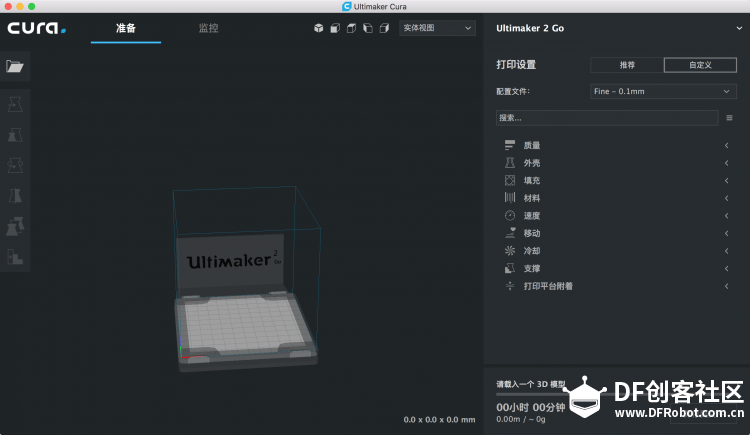Click the 材料 settings label
The image size is (750, 435).
pyautogui.click(x=531, y=198)
